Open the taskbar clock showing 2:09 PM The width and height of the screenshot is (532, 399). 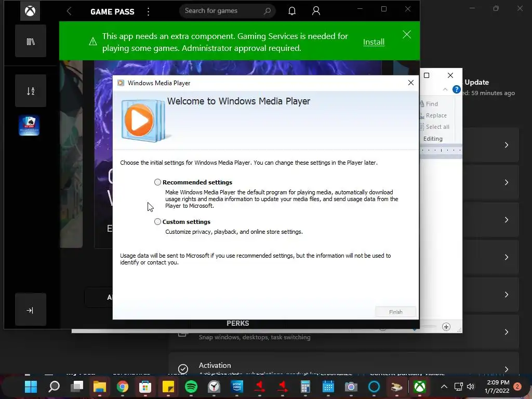(497, 387)
